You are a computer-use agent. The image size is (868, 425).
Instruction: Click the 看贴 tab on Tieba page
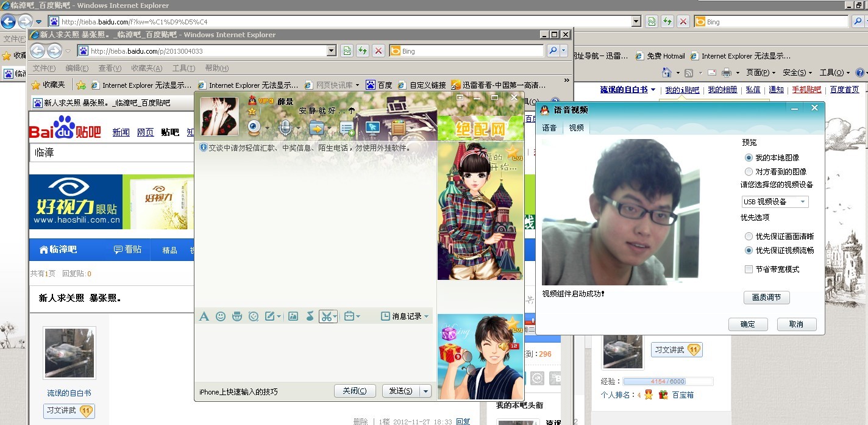[x=127, y=250]
